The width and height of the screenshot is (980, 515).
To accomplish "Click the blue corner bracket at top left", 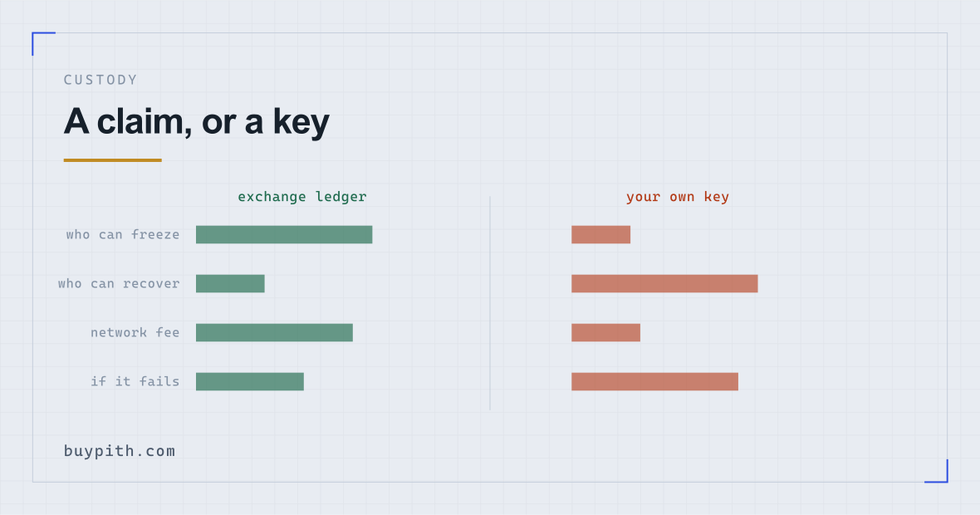I will 43,43.
